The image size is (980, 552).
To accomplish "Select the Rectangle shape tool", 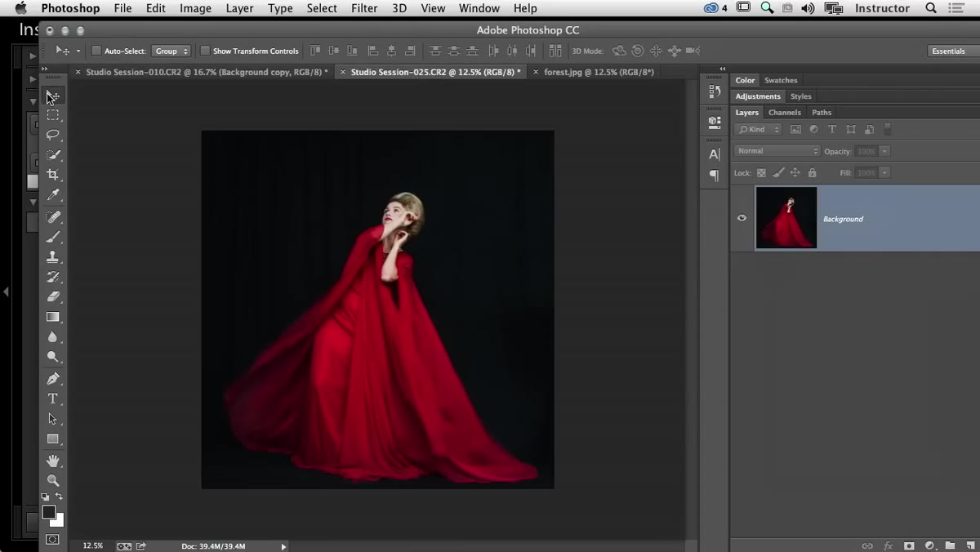I will tap(53, 439).
